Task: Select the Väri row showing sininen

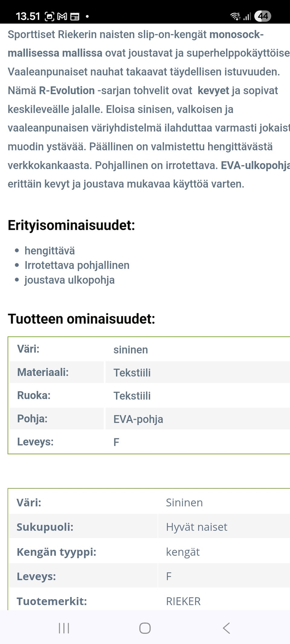Action: pos(130,349)
